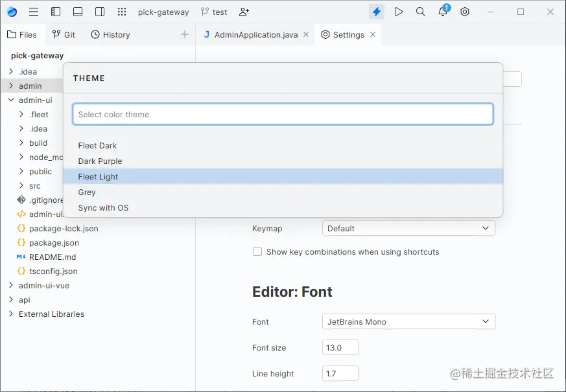The height and width of the screenshot is (392, 566).
Task: Open the Font dropdown JetBrains Mono
Action: point(408,321)
